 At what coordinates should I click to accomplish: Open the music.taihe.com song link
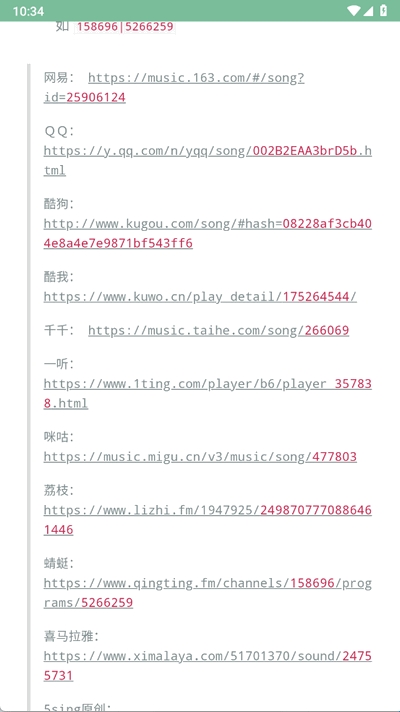pyautogui.click(x=218, y=331)
